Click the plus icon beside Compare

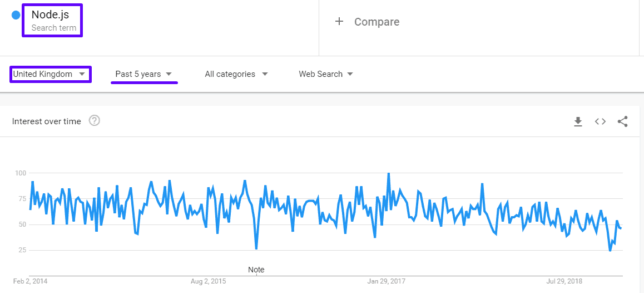click(x=339, y=22)
